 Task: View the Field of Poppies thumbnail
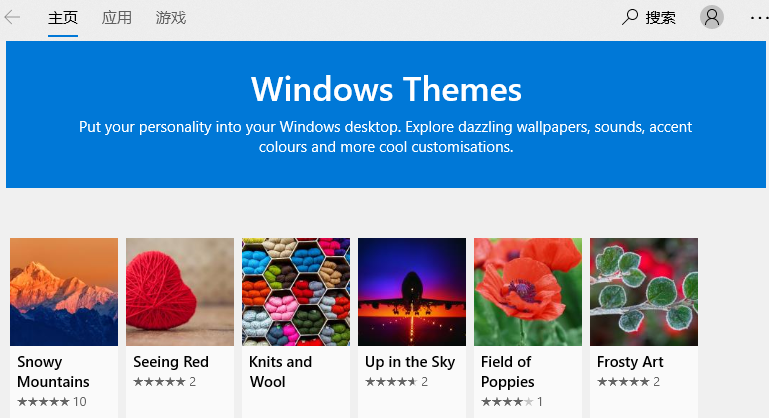528,292
